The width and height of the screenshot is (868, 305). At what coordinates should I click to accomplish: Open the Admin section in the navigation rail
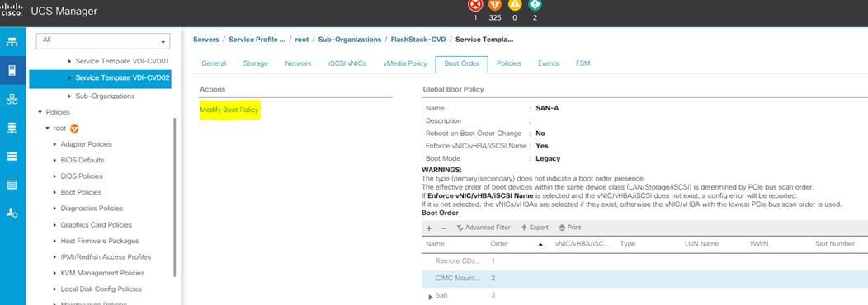click(12, 213)
